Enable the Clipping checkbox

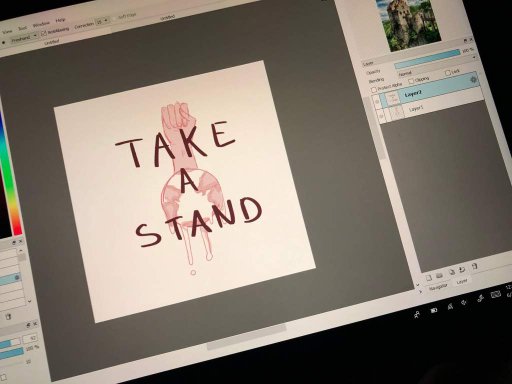click(x=411, y=81)
